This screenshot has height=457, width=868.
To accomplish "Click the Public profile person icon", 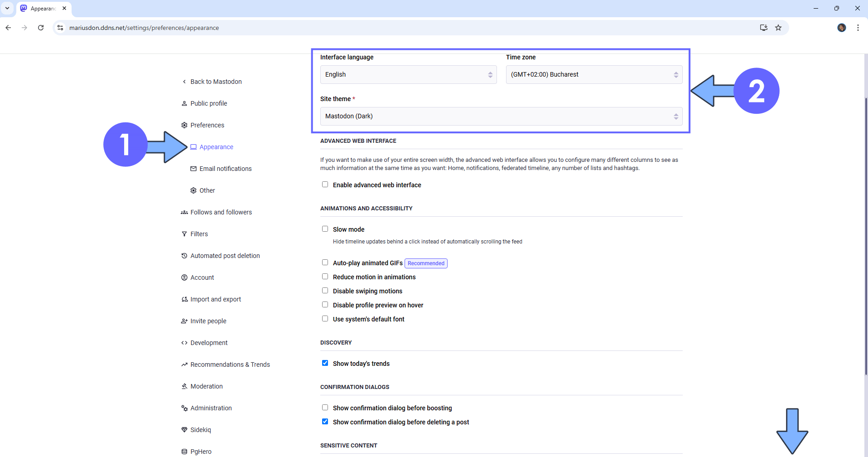I will click(x=184, y=103).
